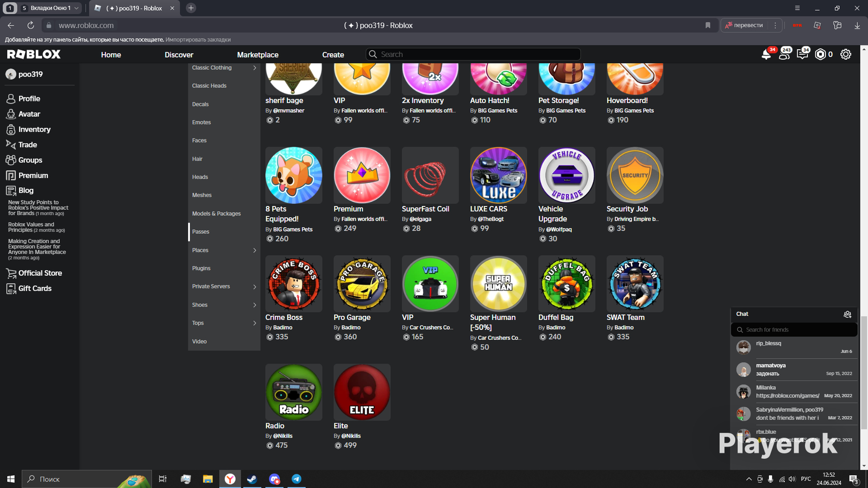Open messages icon in the header
The width and height of the screenshot is (868, 488).
(802, 55)
